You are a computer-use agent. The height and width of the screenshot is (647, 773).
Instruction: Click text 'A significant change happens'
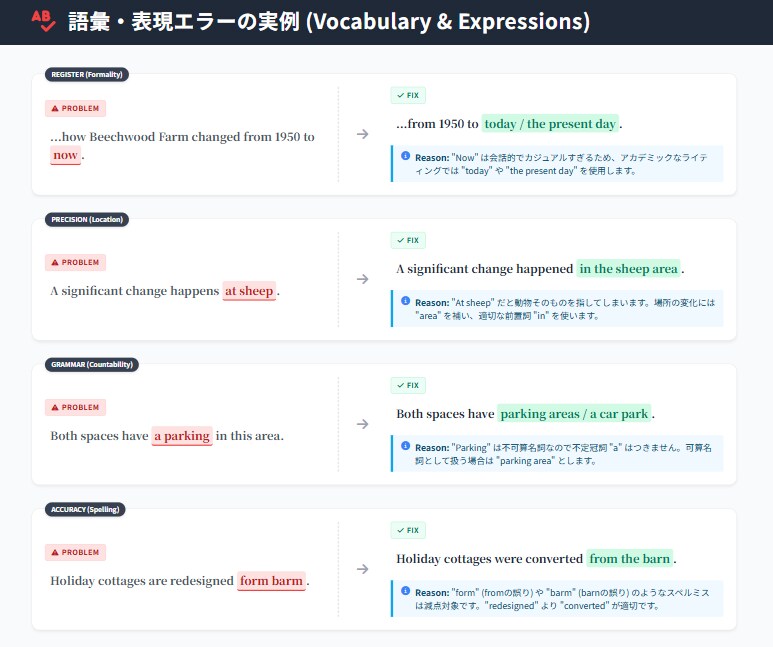135,291
